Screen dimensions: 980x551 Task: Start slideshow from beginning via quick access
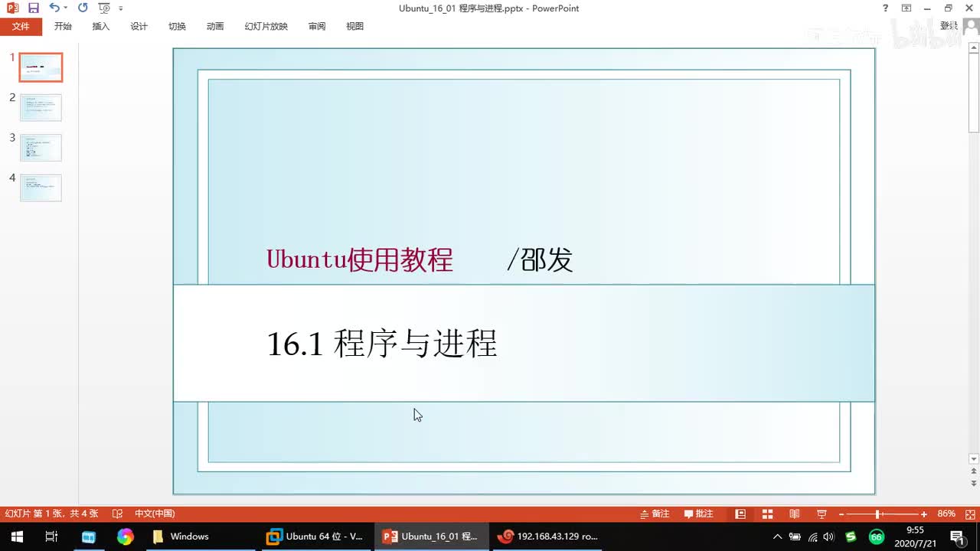[x=104, y=8]
